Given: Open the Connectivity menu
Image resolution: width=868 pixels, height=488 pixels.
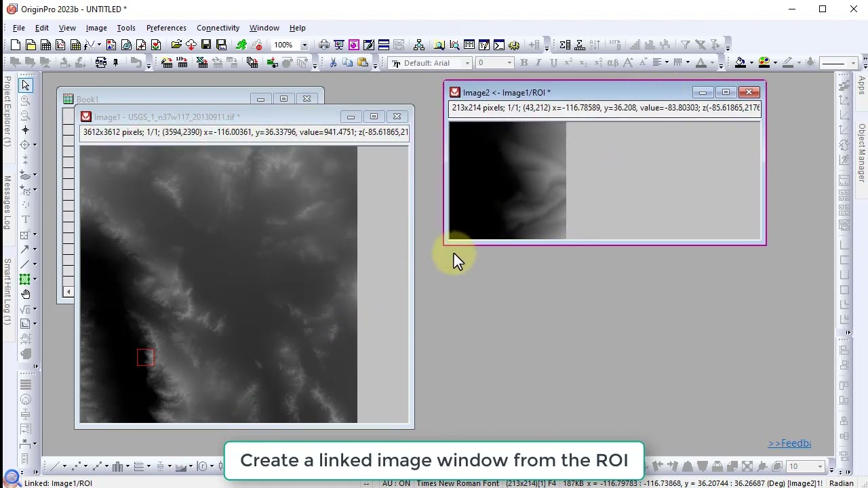Looking at the screenshot, I should (x=218, y=28).
